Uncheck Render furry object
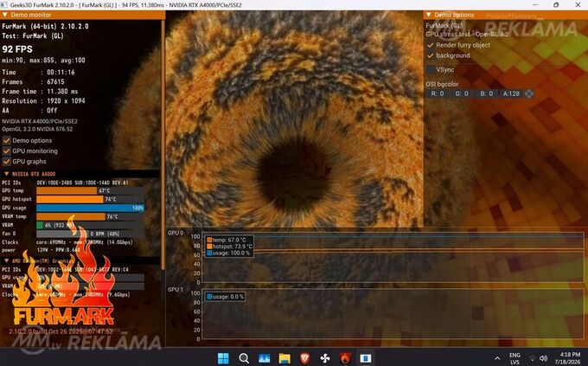 coord(431,45)
